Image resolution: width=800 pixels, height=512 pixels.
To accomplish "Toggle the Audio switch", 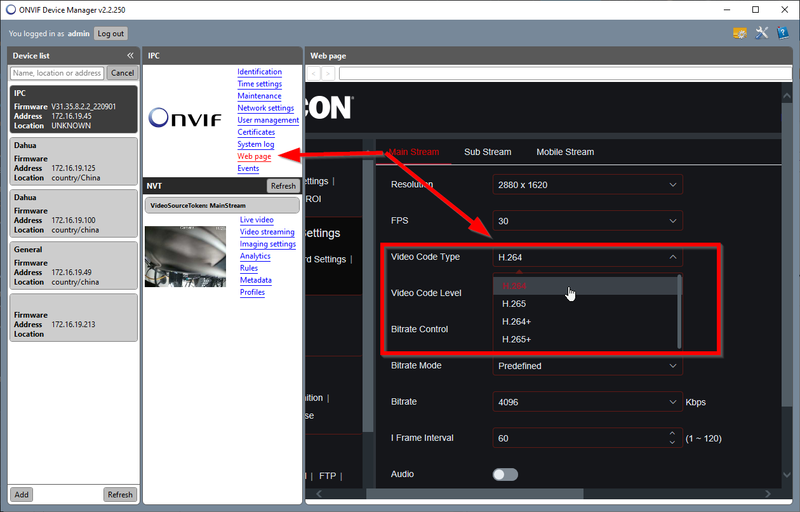I will pos(505,474).
